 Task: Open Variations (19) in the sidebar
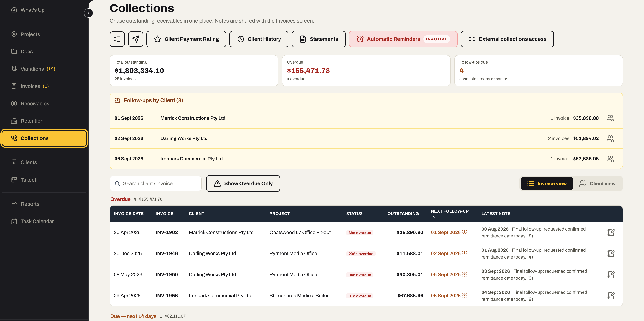click(x=44, y=69)
